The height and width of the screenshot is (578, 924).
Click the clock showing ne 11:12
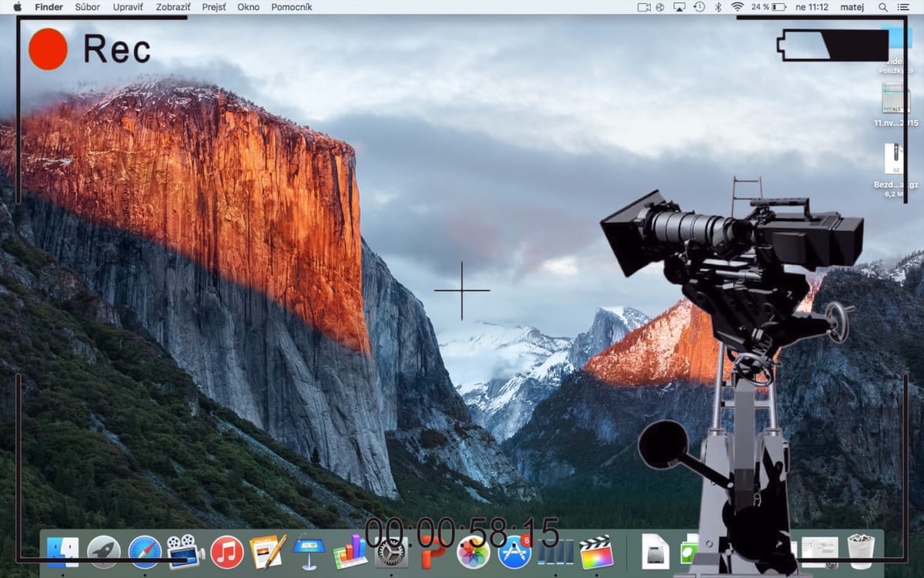pyautogui.click(x=812, y=7)
